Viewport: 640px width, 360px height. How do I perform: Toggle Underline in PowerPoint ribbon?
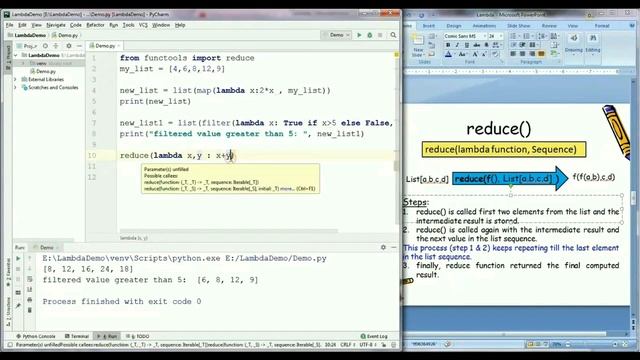[467, 45]
